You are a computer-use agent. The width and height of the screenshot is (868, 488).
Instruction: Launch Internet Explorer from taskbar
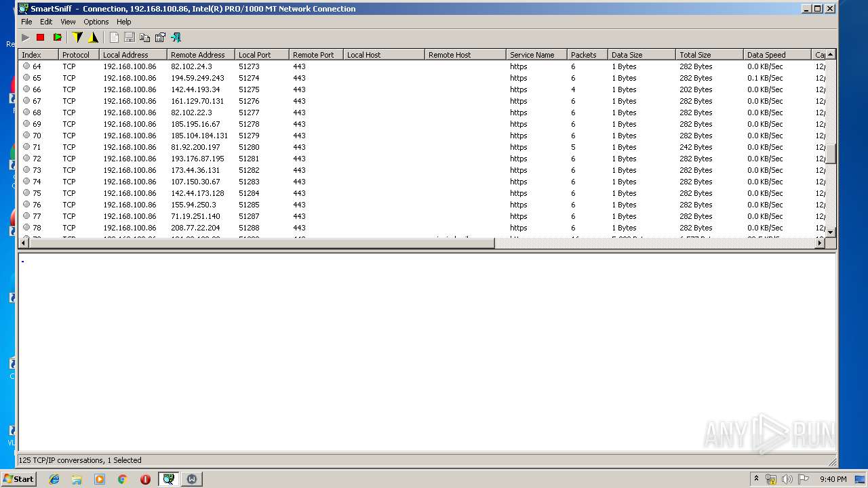[54, 479]
